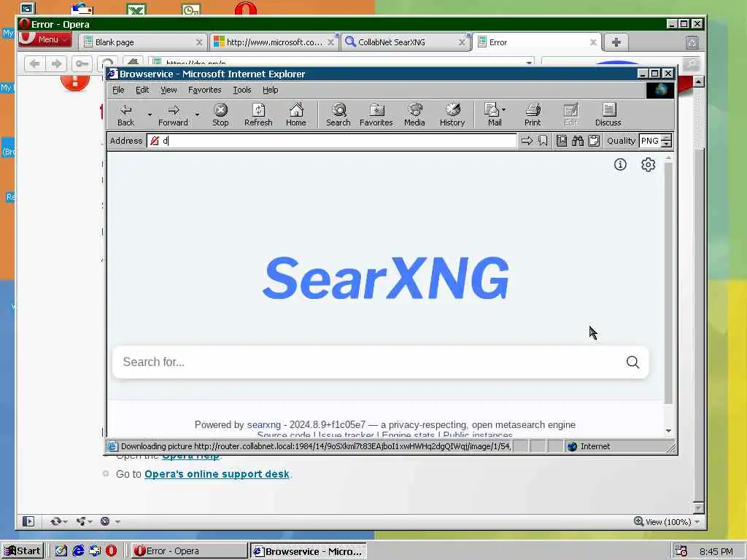Stop page loading in Internet Explorer
Viewport: 747px width, 560px height.
220,114
